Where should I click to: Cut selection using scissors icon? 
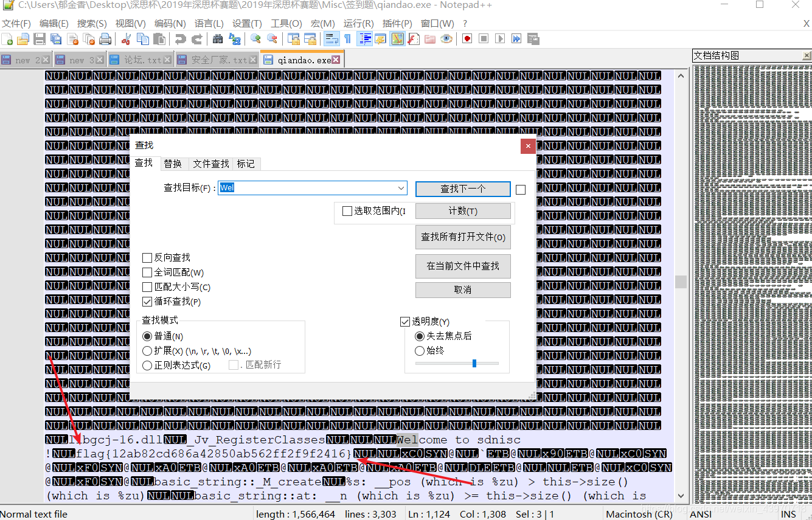(127, 39)
